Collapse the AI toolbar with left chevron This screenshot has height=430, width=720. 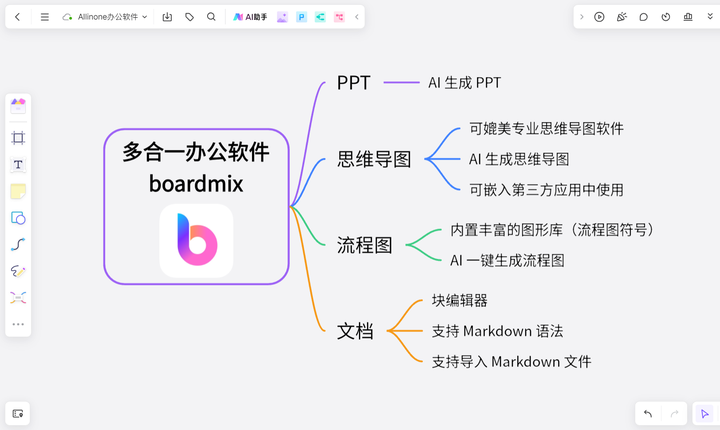point(357,17)
